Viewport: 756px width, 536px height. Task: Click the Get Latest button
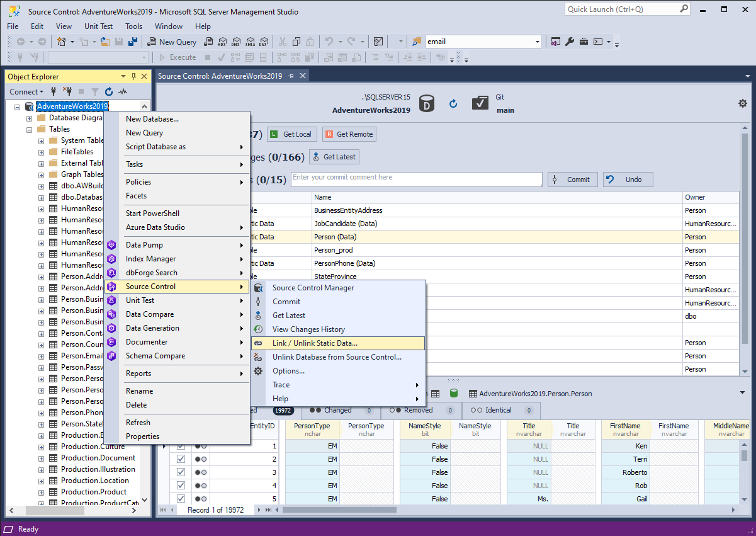(x=334, y=157)
